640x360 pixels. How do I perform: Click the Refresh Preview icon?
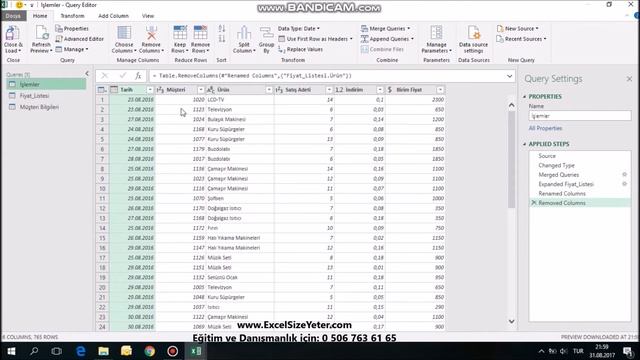pos(41,33)
